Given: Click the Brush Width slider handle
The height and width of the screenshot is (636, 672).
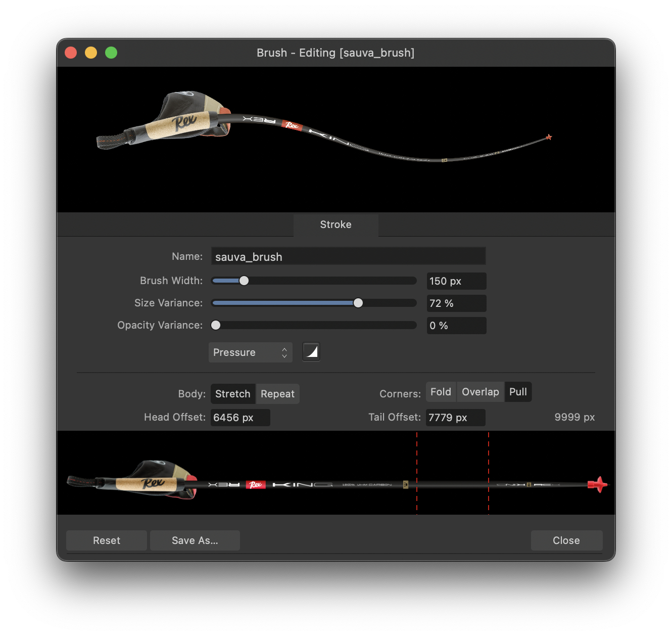Looking at the screenshot, I should pos(244,281).
